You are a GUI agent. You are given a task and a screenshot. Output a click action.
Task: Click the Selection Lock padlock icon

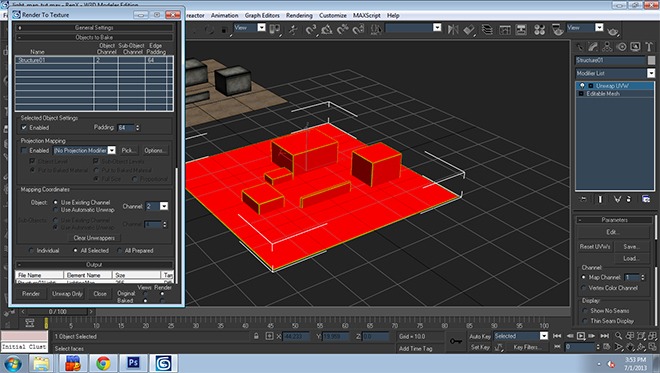pyautogui.click(x=256, y=336)
